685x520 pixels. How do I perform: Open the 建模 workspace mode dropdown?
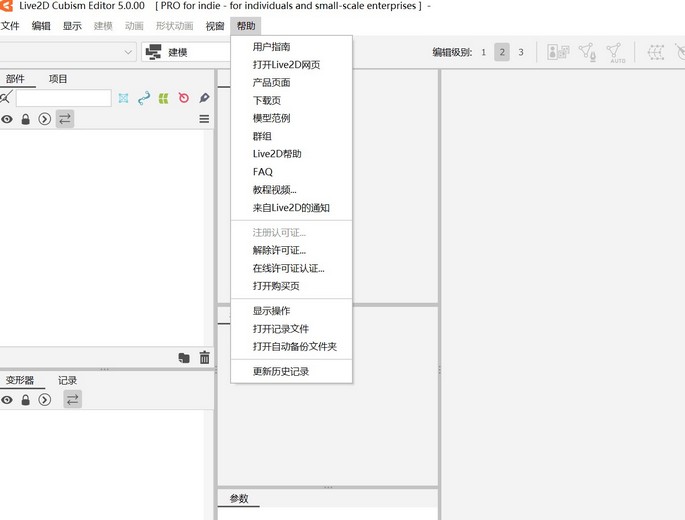(x=185, y=52)
